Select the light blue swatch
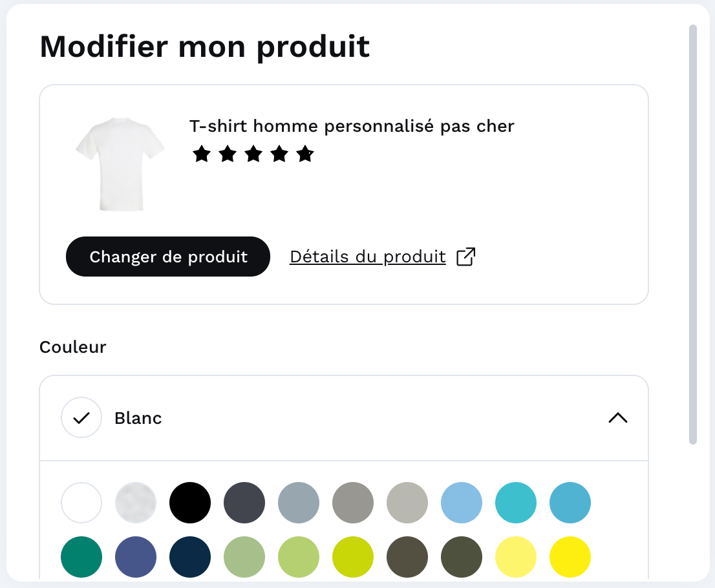 (462, 502)
